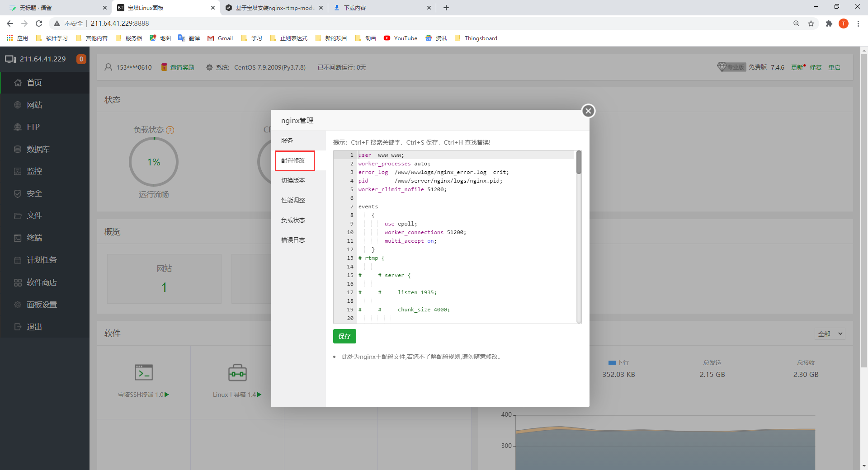Image resolution: width=868 pixels, height=470 pixels.
Task: Open the Linux工具箱 toolbox icon
Action: [x=237, y=372]
